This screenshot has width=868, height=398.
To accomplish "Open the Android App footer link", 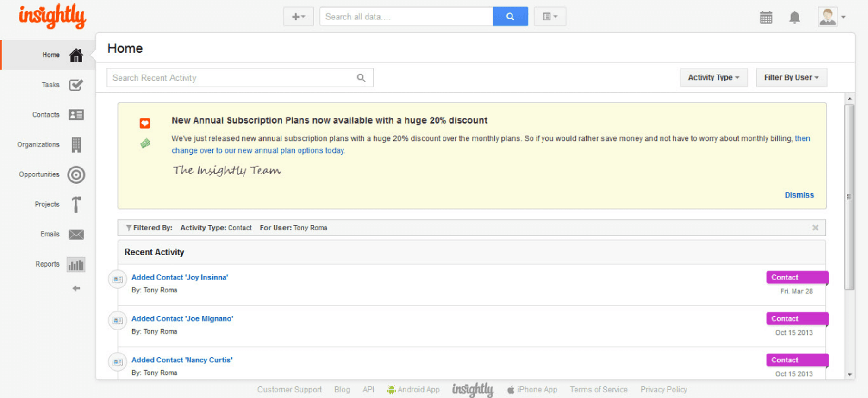I will pyautogui.click(x=418, y=390).
